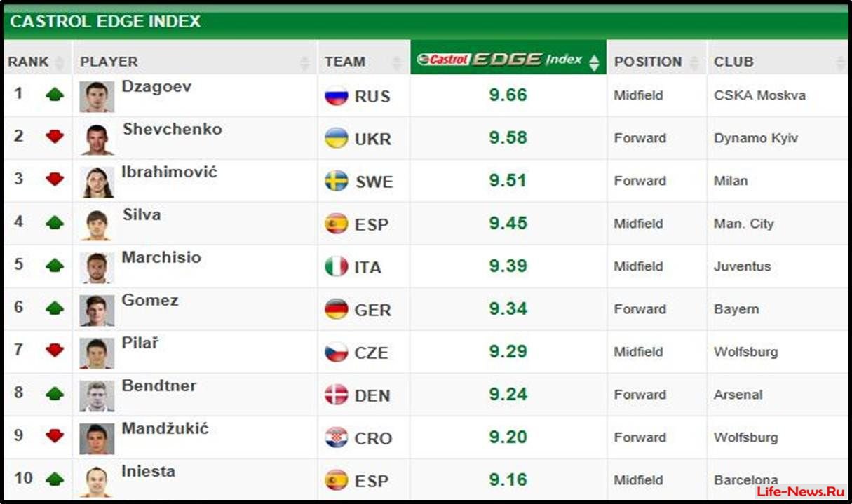Click the Croatia flag icon beside CRO
Image resolution: width=852 pixels, height=504 pixels.
click(x=337, y=437)
